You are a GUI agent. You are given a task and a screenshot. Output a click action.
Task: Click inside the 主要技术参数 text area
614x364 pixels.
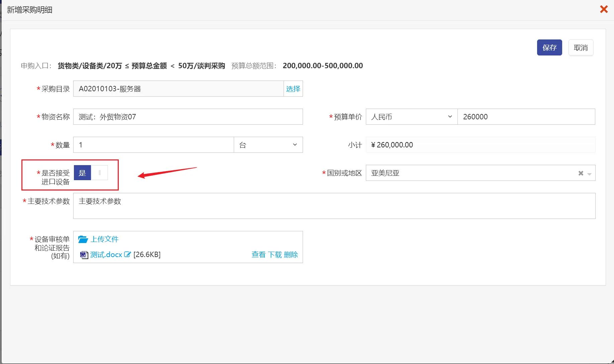334,206
